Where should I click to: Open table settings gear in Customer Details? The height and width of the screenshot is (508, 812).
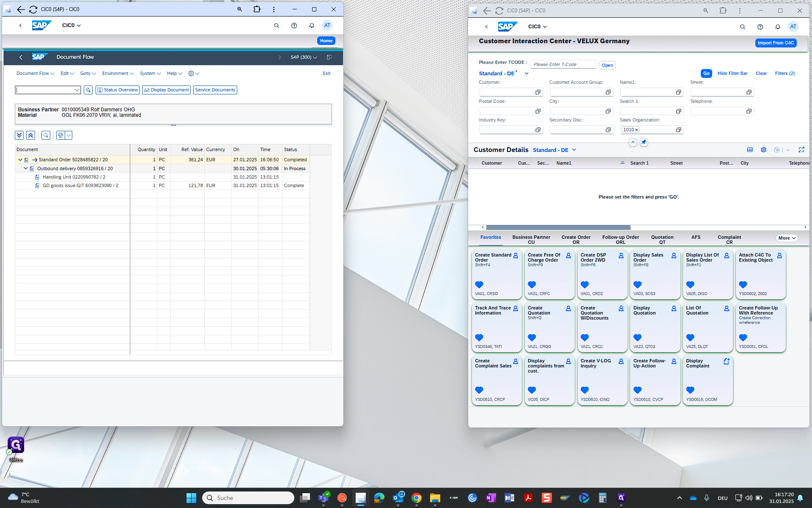click(x=763, y=150)
